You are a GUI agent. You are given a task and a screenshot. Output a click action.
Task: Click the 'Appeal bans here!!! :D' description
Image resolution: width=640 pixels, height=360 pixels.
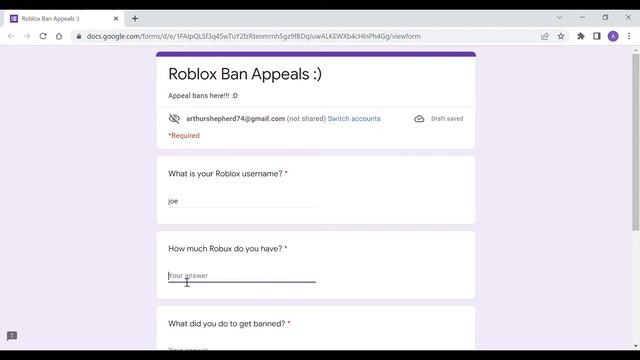coord(203,96)
